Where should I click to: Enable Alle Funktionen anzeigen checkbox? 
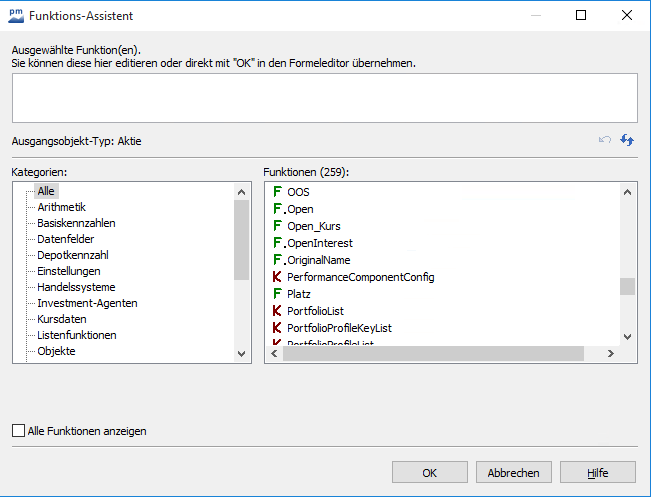point(19,431)
